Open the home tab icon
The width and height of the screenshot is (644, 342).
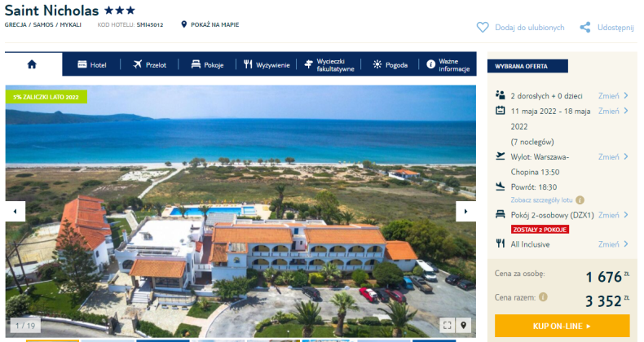pyautogui.click(x=32, y=64)
